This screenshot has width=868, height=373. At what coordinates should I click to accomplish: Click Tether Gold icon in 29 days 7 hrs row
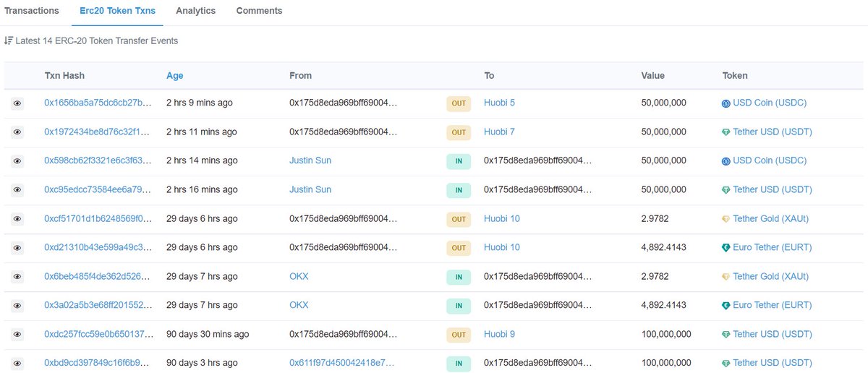pyautogui.click(x=726, y=277)
